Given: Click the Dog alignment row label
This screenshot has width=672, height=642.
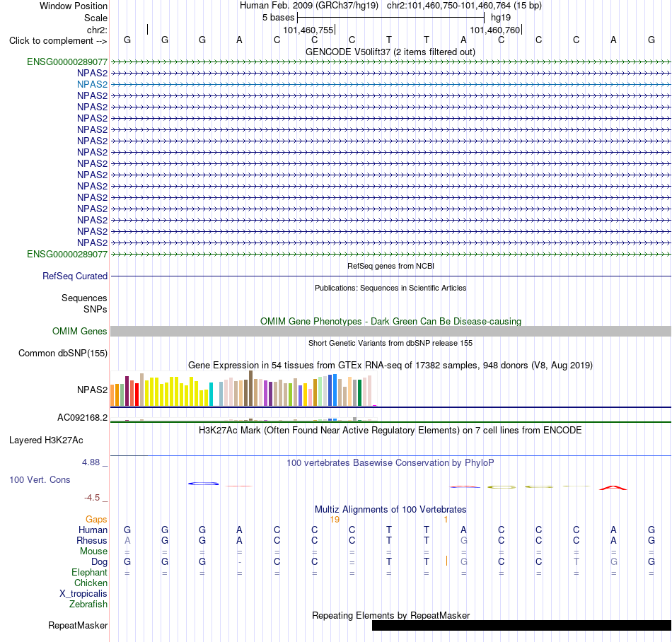Looking at the screenshot, I should [x=99, y=562].
